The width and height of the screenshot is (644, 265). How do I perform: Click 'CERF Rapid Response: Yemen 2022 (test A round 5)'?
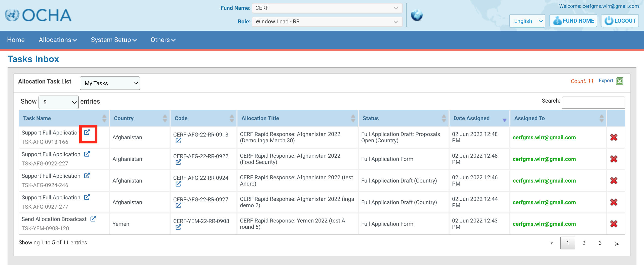pos(293,224)
